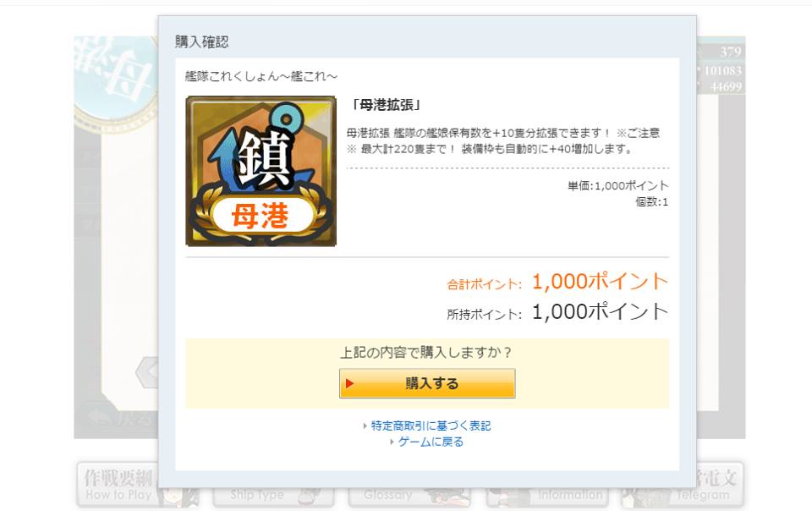Screen dimensions: 812x511
Task: Click the dimmed hexagonal back arrow
Action: [147, 371]
